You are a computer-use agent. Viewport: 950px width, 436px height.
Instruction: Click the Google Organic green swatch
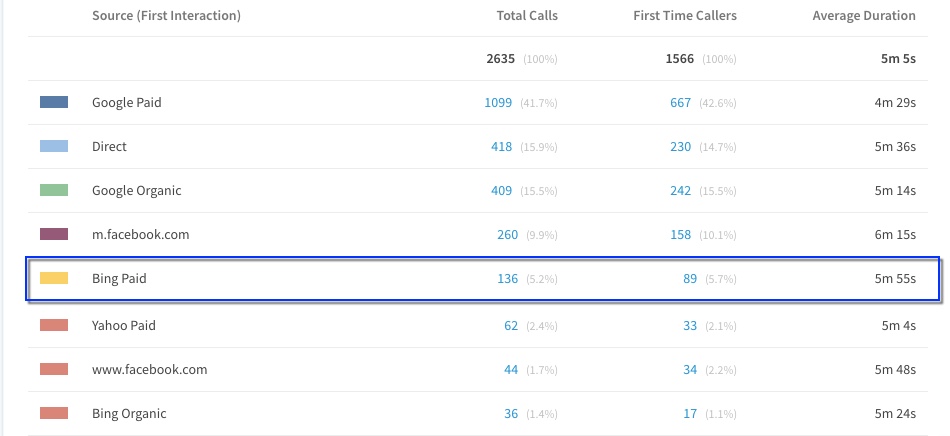pyautogui.click(x=54, y=190)
